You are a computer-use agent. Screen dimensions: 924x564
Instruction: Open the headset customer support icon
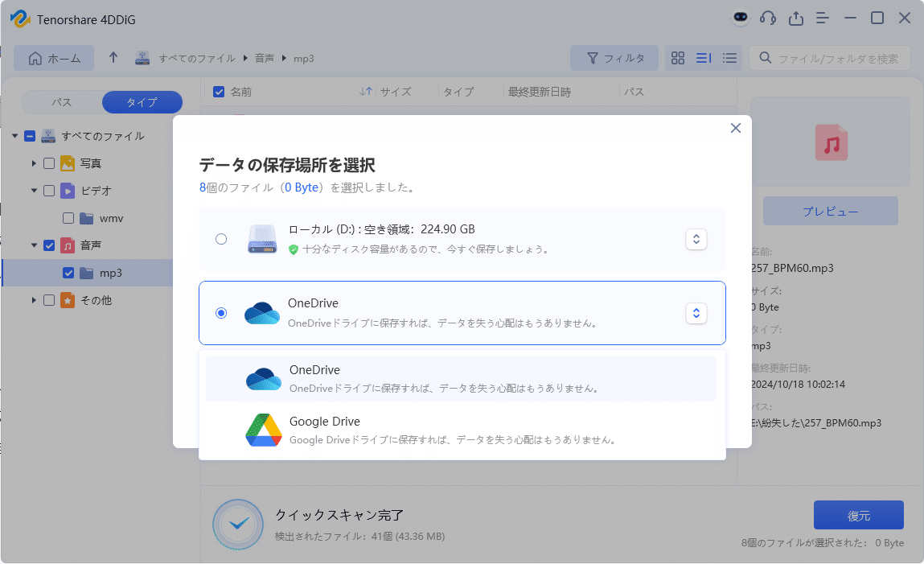tap(768, 19)
